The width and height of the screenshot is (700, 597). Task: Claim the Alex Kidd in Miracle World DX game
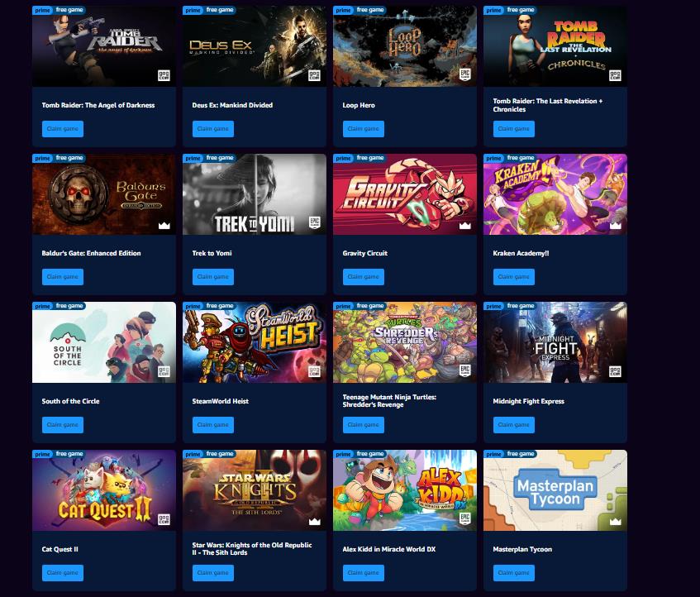[x=364, y=573]
